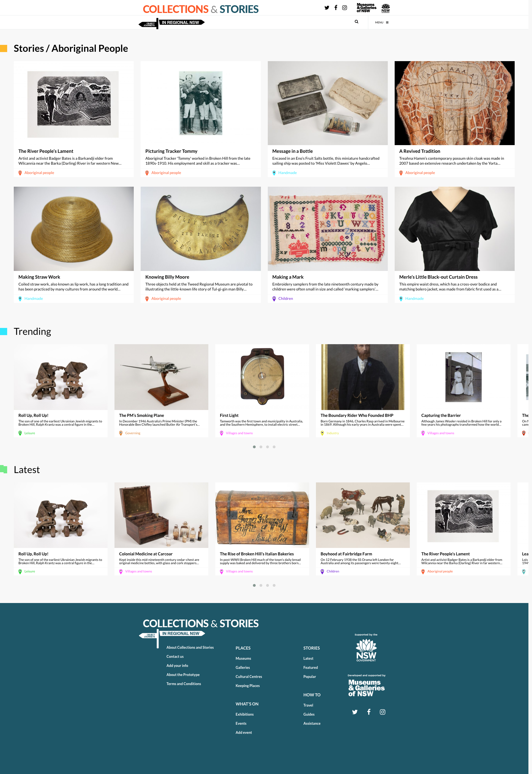
Task: Open the Facebook icon in header
Action: pos(336,8)
